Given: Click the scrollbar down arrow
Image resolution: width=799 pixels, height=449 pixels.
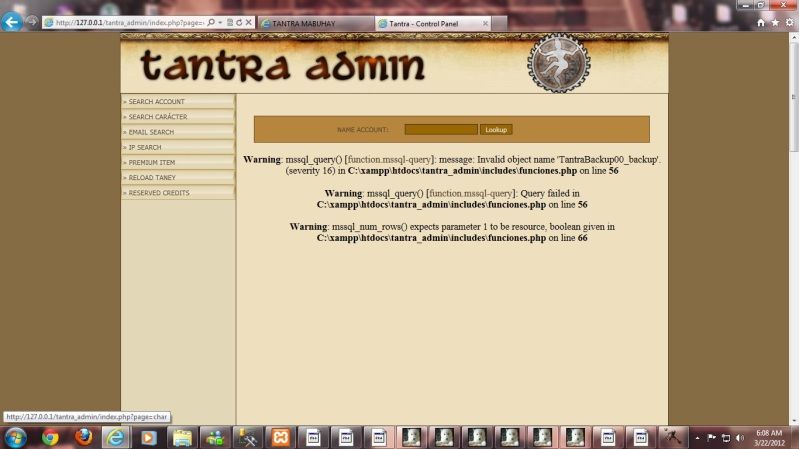Looking at the screenshot, I should 794,421.
